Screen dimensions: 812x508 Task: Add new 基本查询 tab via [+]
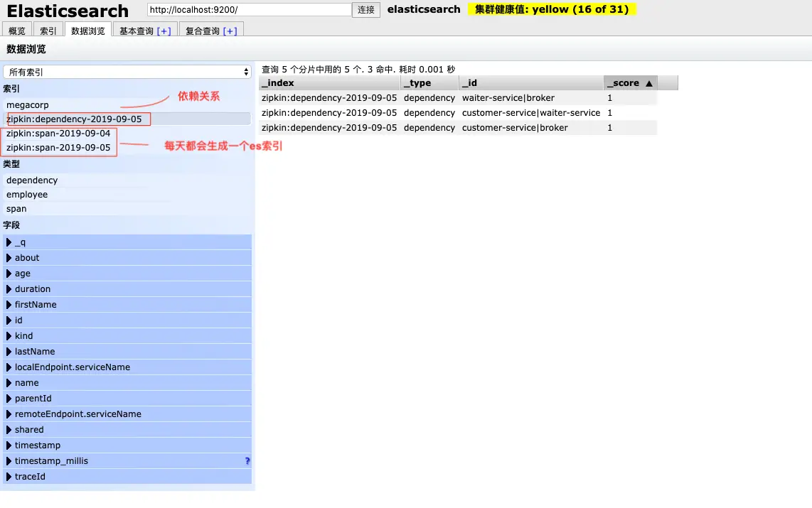coord(164,31)
